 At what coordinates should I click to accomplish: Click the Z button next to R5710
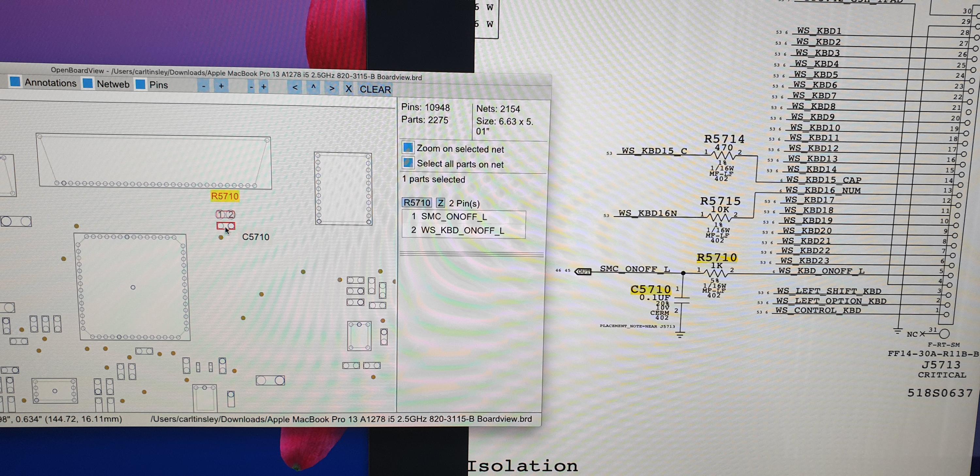tap(440, 203)
